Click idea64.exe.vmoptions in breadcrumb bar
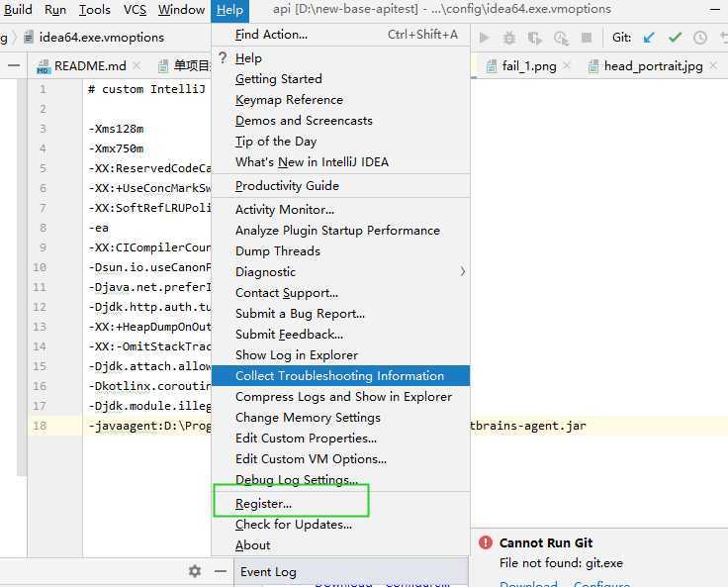This screenshot has height=587, width=728. 102,38
